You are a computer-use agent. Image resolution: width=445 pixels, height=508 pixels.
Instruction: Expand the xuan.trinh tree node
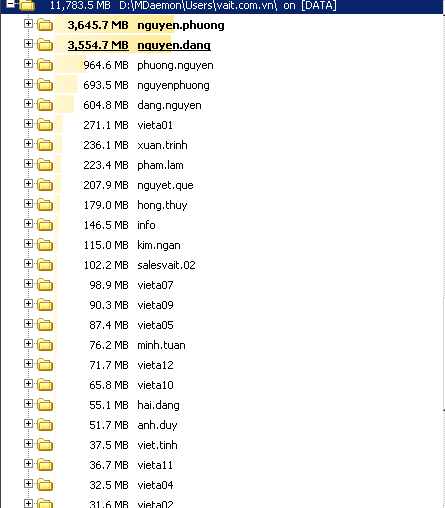pos(28,144)
